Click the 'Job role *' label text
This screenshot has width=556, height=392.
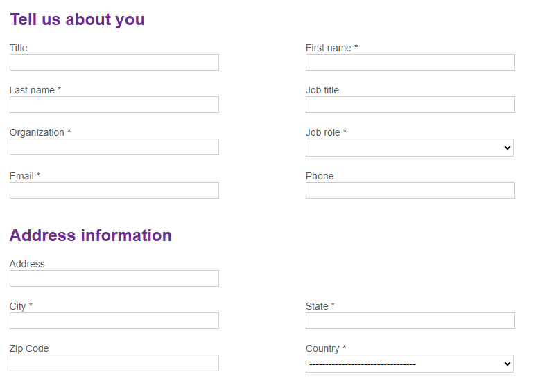click(x=326, y=132)
